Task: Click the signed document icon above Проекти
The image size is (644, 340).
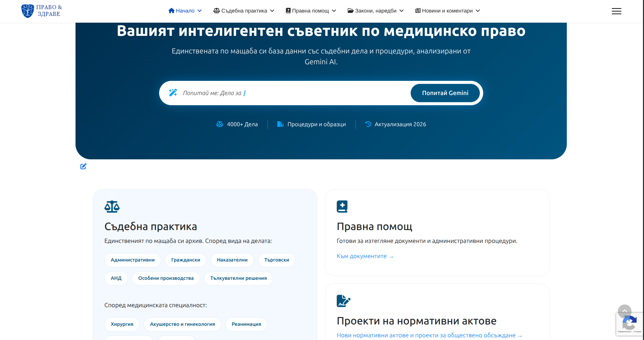Action: coord(343,301)
